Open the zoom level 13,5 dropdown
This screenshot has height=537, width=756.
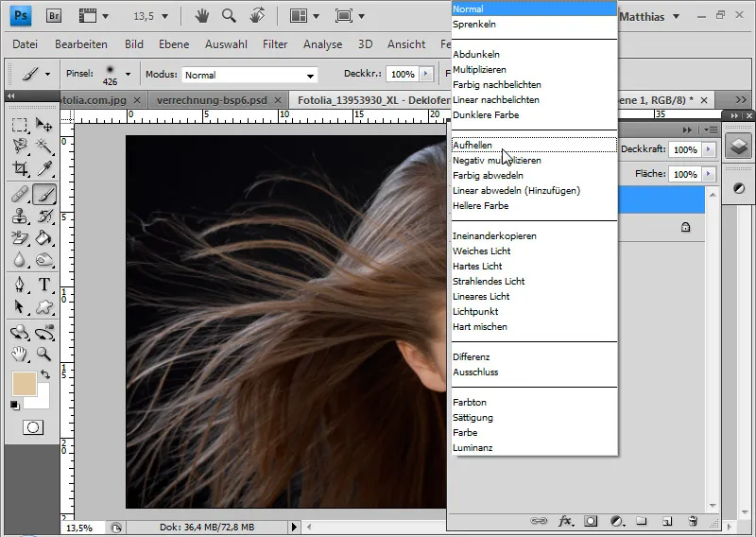click(164, 16)
